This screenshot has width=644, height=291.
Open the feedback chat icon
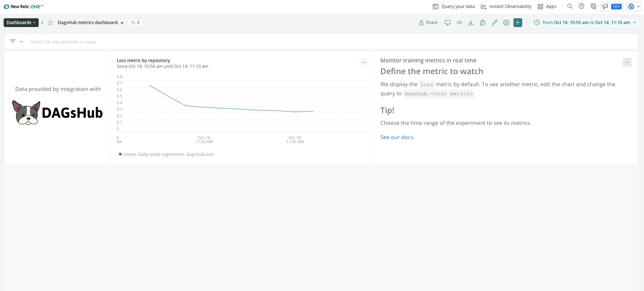593,7
